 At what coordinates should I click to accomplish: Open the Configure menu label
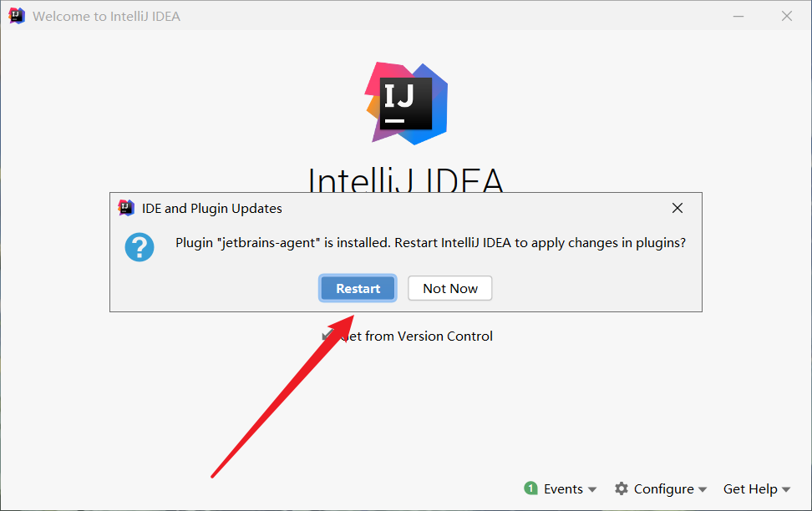click(663, 488)
